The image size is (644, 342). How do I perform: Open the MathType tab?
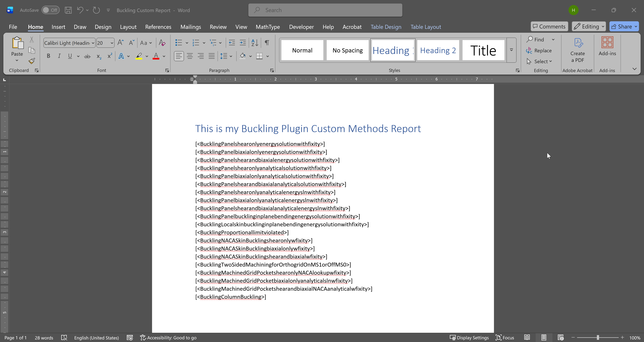(268, 27)
